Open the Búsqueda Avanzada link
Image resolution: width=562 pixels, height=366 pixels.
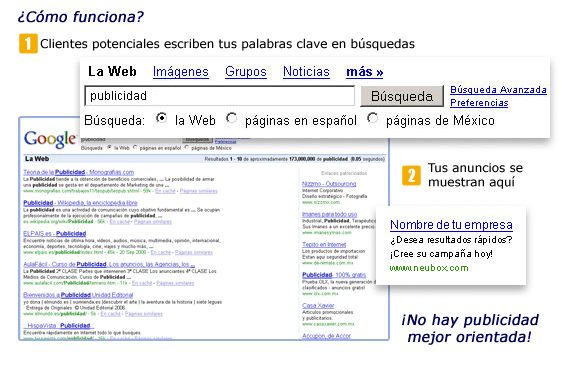498,90
